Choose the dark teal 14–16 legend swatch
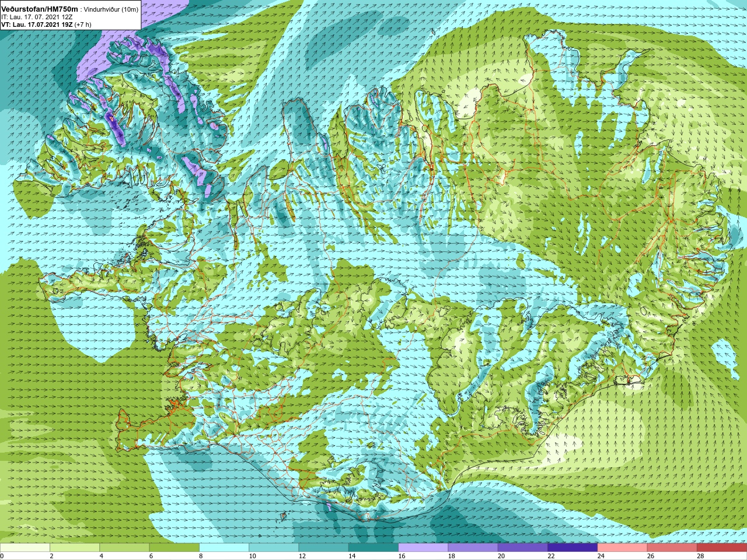 (x=373, y=548)
